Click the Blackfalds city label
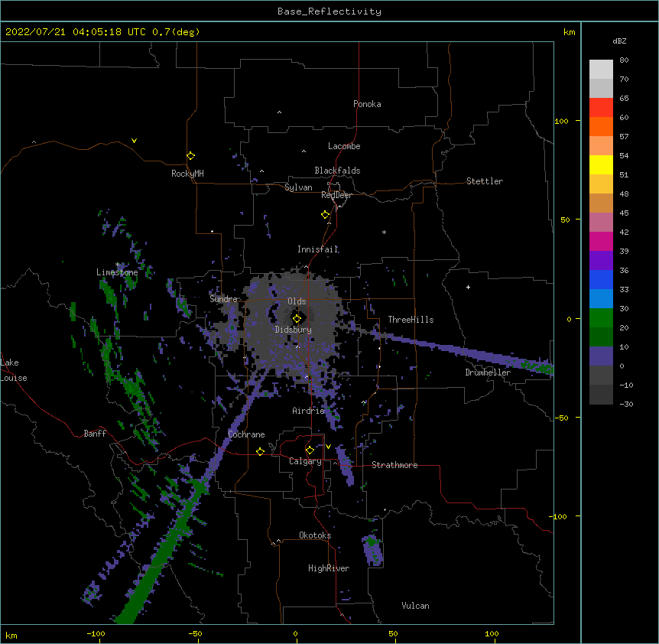Viewport: 659px width, 644px height. coord(337,171)
